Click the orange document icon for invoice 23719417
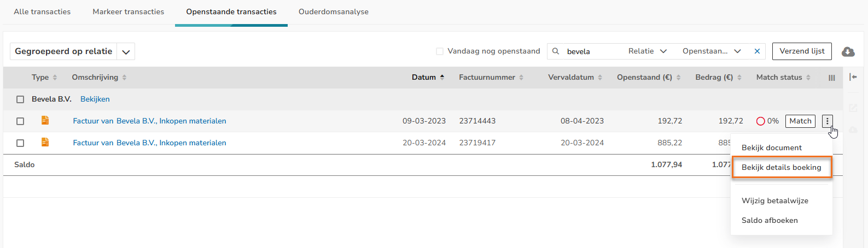868x248 pixels. pyautogui.click(x=45, y=142)
